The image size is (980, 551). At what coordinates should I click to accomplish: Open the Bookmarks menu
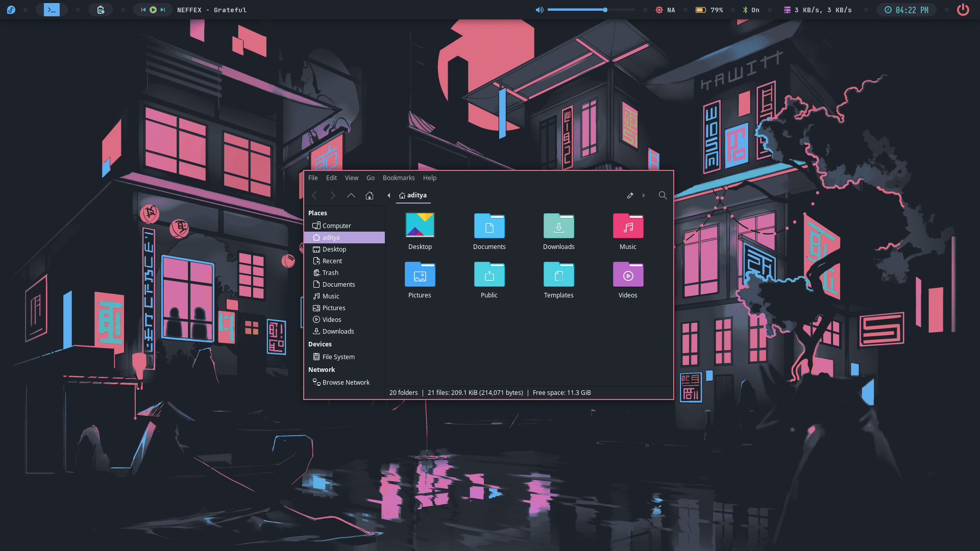click(399, 178)
